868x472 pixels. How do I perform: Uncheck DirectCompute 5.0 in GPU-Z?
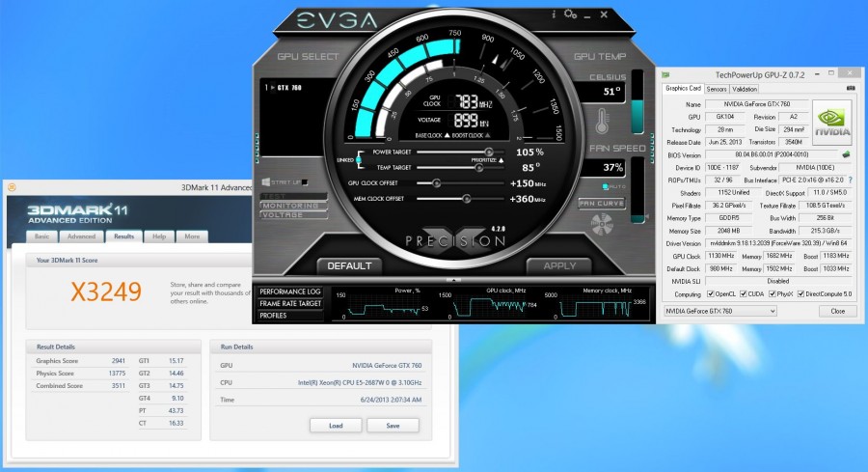[800, 294]
